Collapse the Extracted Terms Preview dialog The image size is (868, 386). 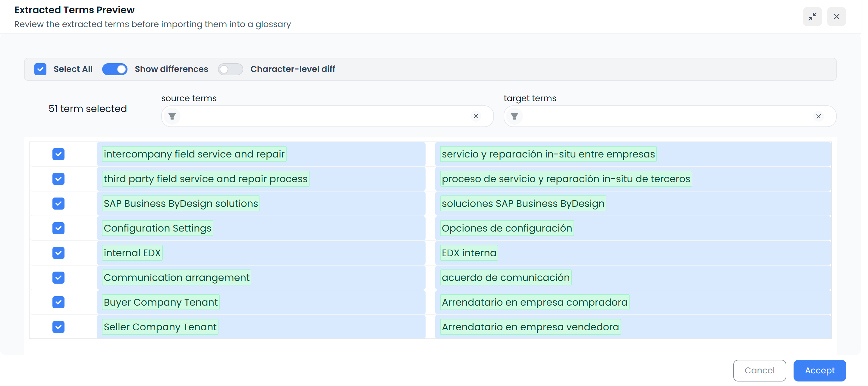coord(813,16)
